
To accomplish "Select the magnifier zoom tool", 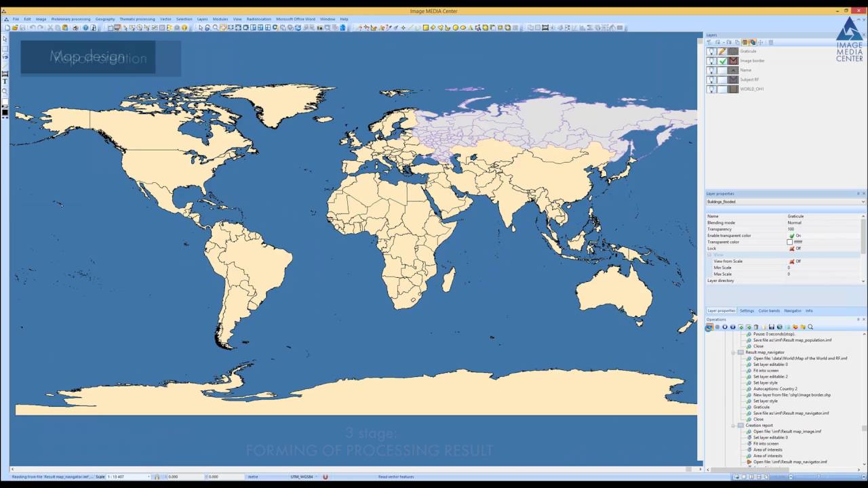I will [x=215, y=28].
